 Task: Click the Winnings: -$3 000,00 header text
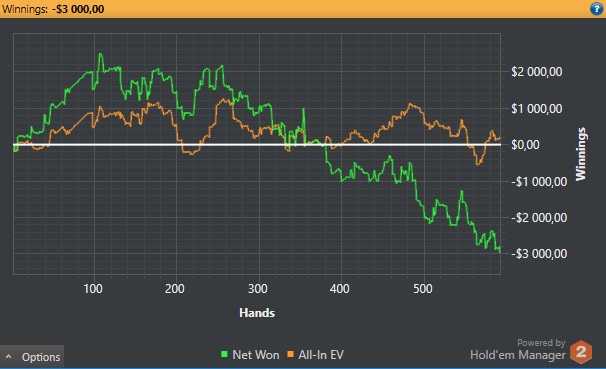pos(53,9)
